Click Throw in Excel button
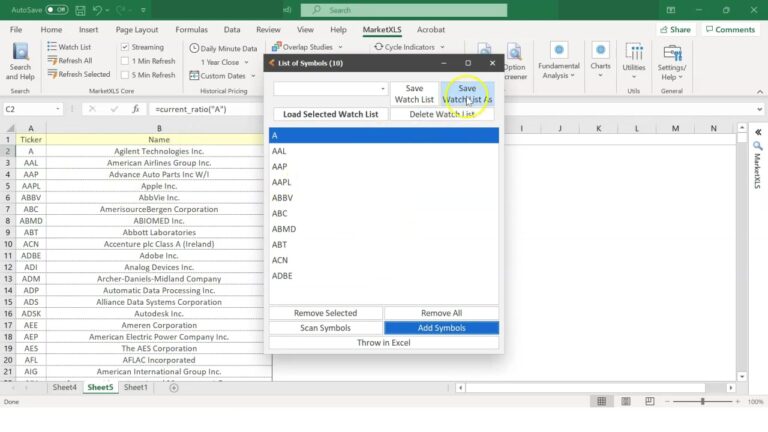 coord(384,342)
